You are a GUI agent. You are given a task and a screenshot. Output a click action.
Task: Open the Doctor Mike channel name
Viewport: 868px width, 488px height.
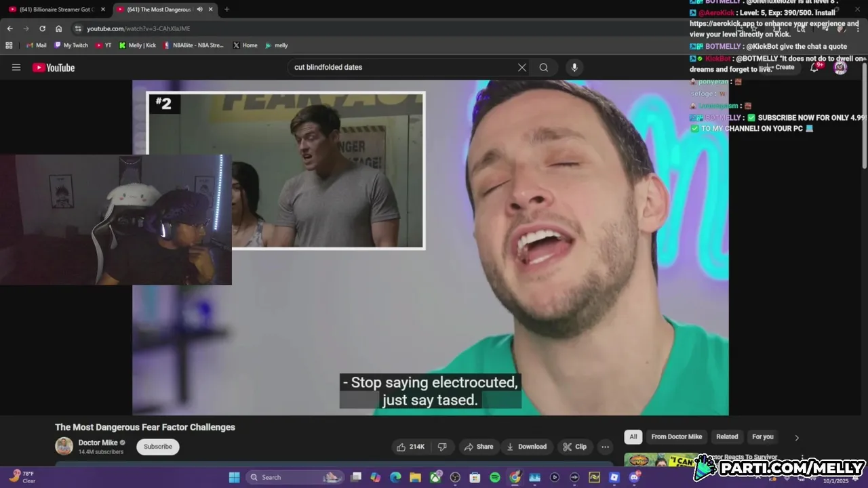pos(98,443)
